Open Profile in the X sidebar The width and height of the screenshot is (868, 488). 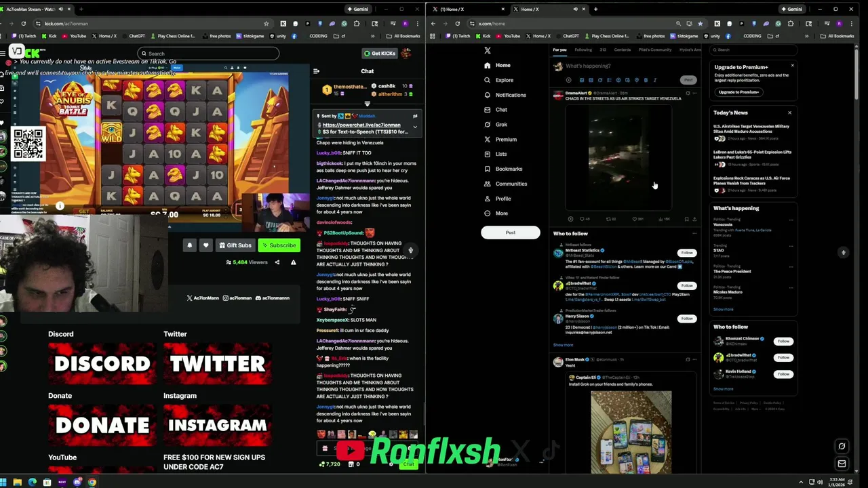click(x=497, y=199)
